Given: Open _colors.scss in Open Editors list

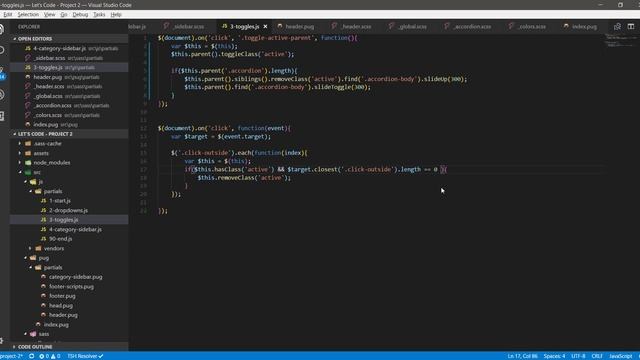Looking at the screenshot, I should coord(69,115).
